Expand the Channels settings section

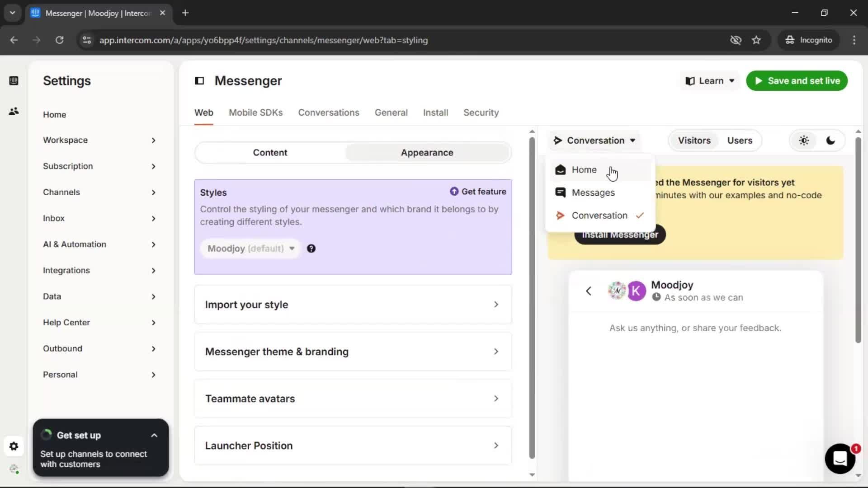(x=99, y=192)
